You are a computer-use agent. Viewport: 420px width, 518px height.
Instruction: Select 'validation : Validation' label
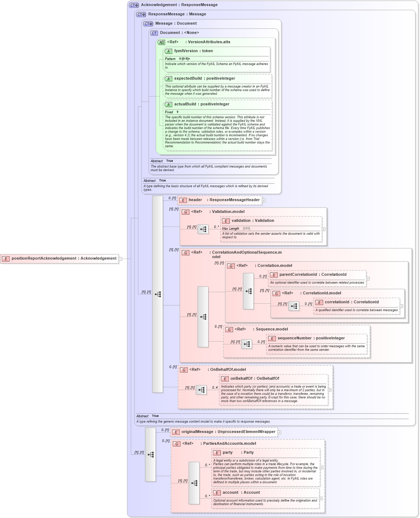(253, 221)
